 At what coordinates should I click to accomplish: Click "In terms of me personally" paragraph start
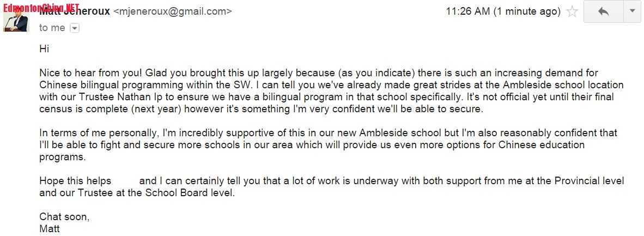click(93, 133)
